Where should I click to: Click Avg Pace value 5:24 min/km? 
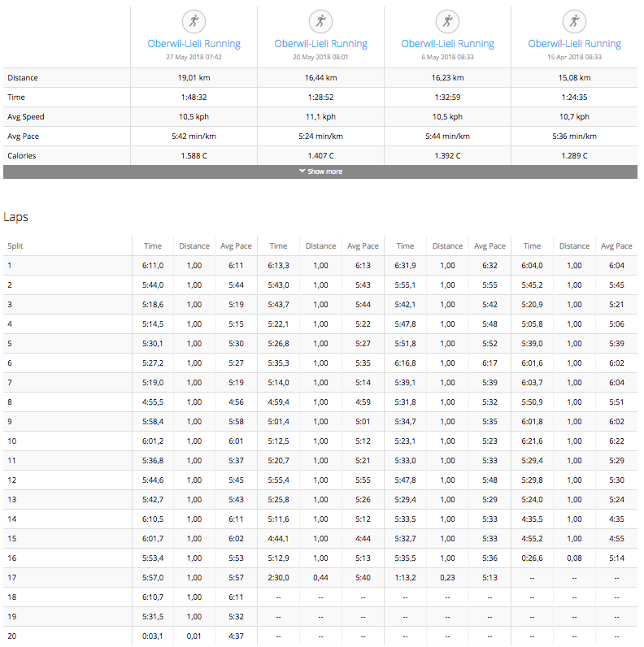point(320,137)
